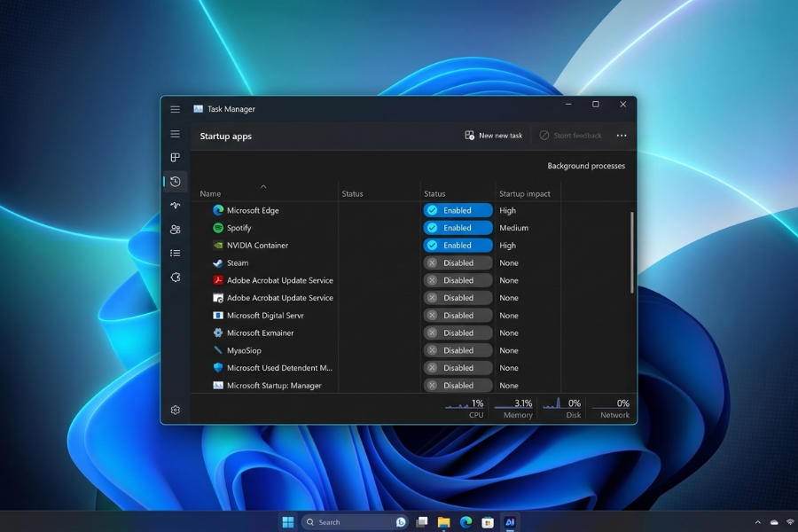Click the Bing icon in search box

[401, 522]
